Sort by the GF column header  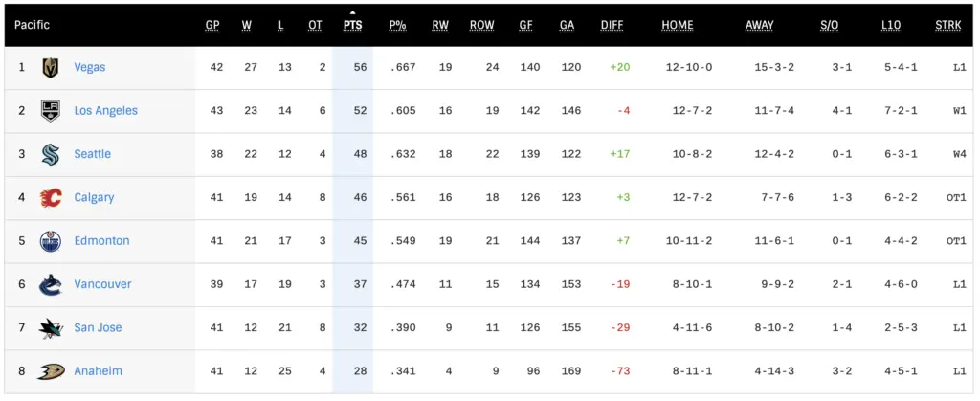[526, 25]
